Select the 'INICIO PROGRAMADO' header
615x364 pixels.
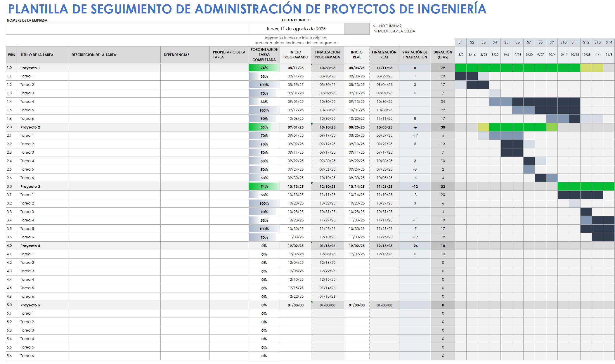click(x=295, y=55)
